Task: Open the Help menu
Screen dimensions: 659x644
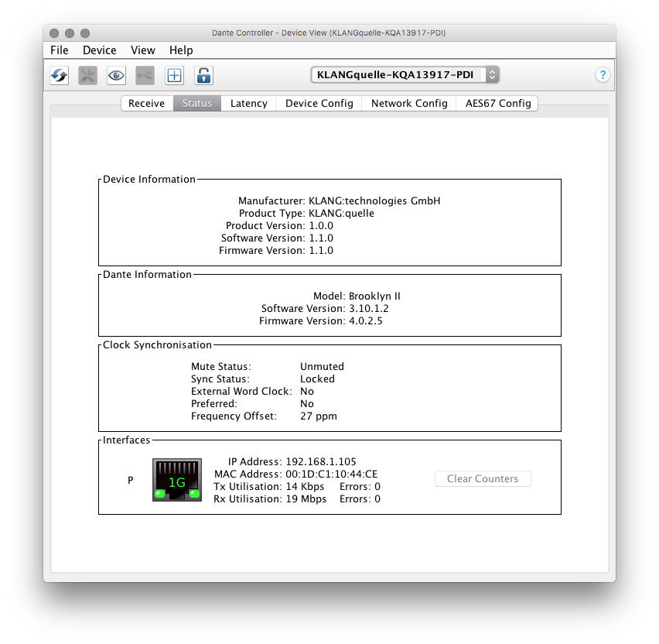Action: [181, 50]
